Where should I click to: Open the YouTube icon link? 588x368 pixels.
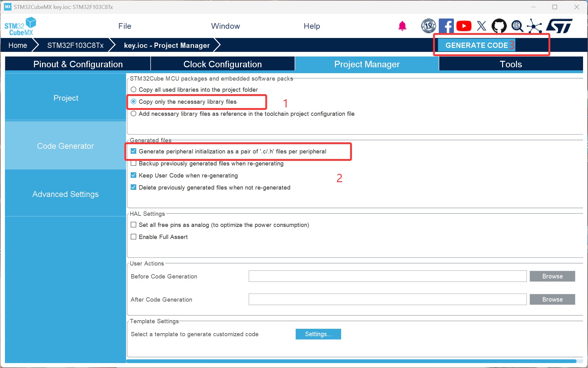[464, 26]
